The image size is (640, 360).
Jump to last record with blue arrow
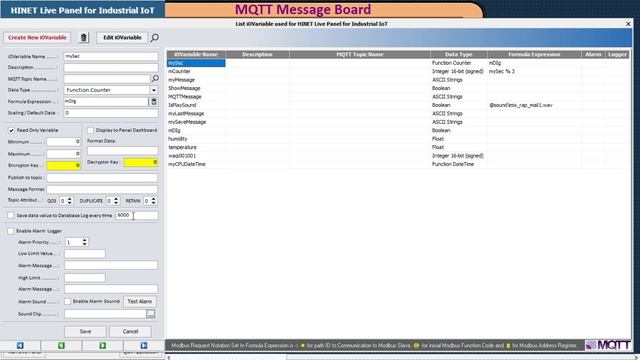pos(144,346)
